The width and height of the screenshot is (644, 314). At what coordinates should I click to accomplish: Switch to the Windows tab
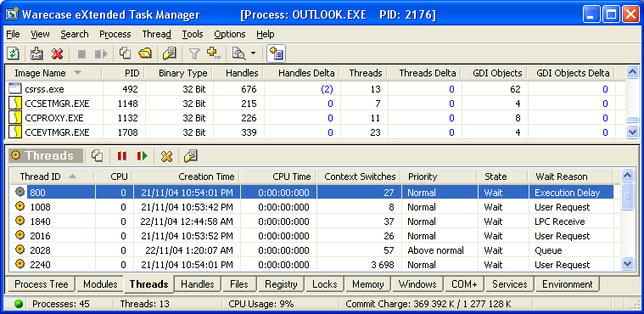pyautogui.click(x=417, y=284)
